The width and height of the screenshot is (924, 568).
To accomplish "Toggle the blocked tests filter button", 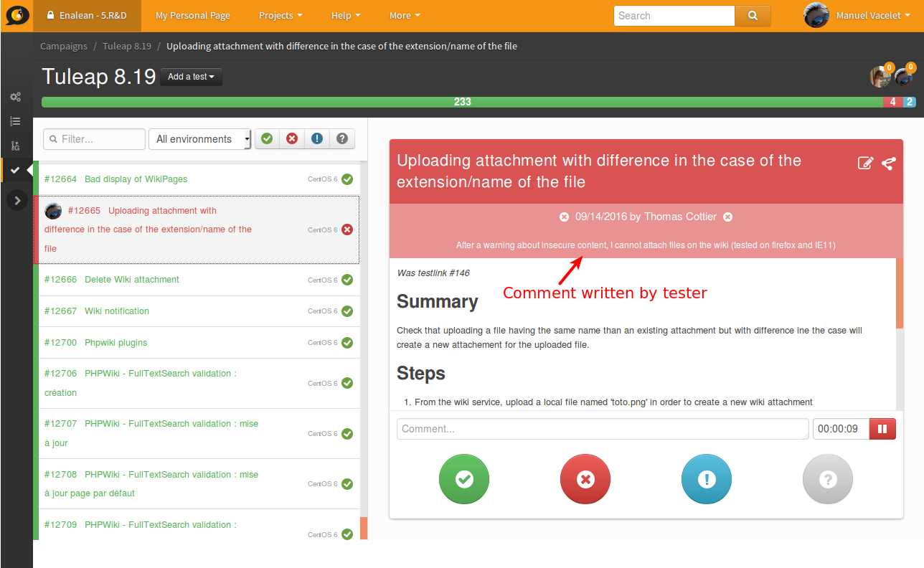I will (x=317, y=139).
